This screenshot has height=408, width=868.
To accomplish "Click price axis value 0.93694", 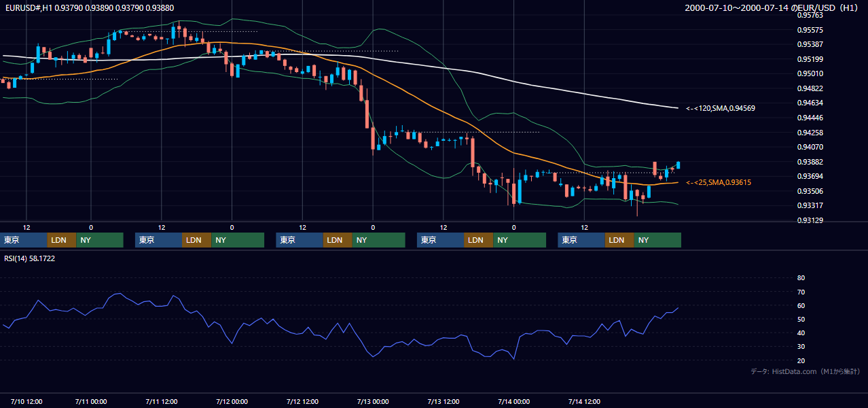I will coord(810,176).
